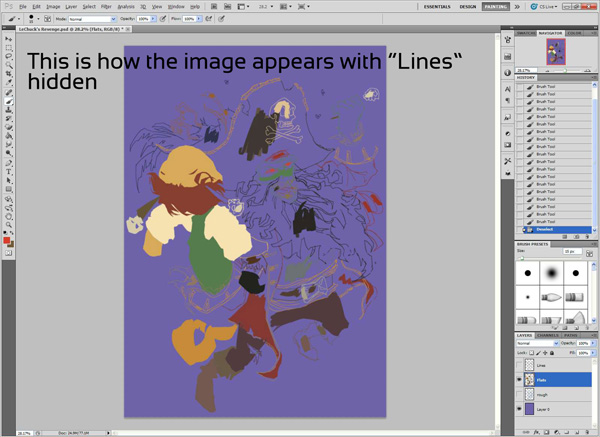Select the Move tool
This screenshot has width=600, height=437.
click(8, 39)
